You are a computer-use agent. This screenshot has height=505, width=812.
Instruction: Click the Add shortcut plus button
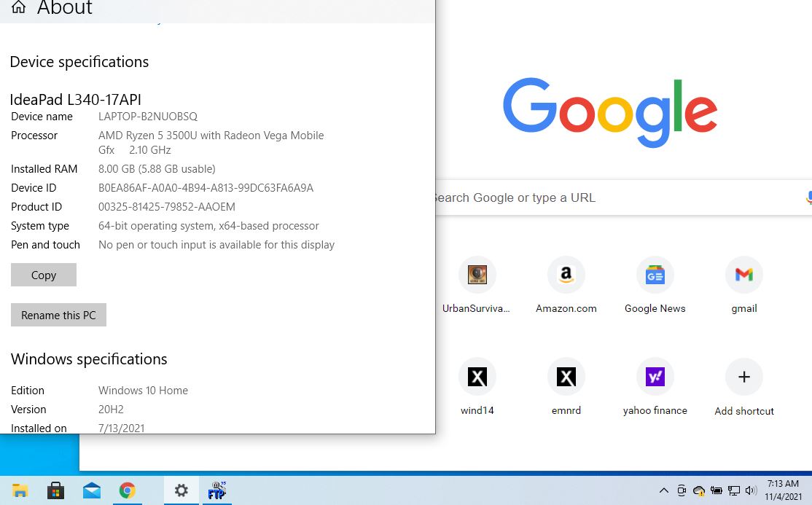point(744,377)
